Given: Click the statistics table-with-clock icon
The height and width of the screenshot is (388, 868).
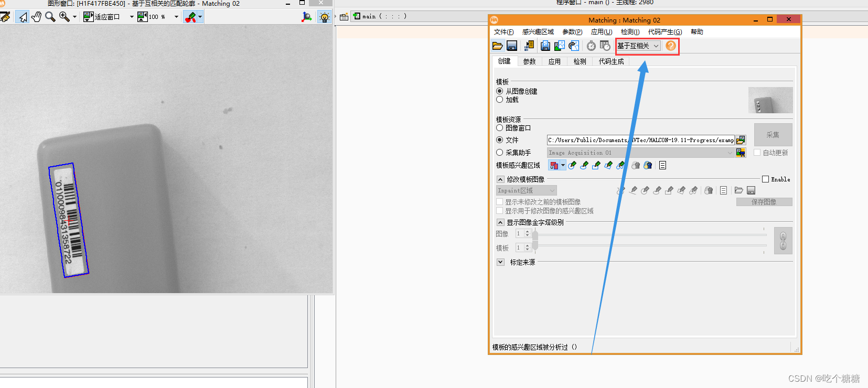Looking at the screenshot, I should 605,46.
